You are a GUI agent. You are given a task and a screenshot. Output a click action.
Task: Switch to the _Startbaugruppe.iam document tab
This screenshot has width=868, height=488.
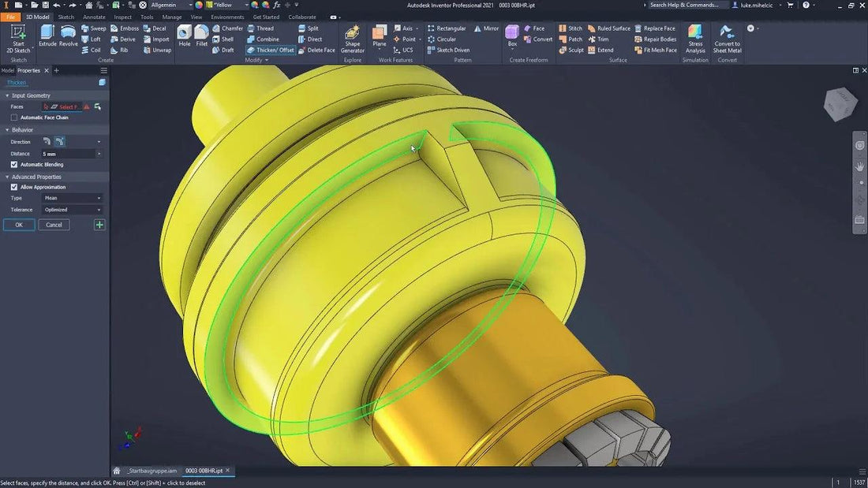[x=151, y=470]
